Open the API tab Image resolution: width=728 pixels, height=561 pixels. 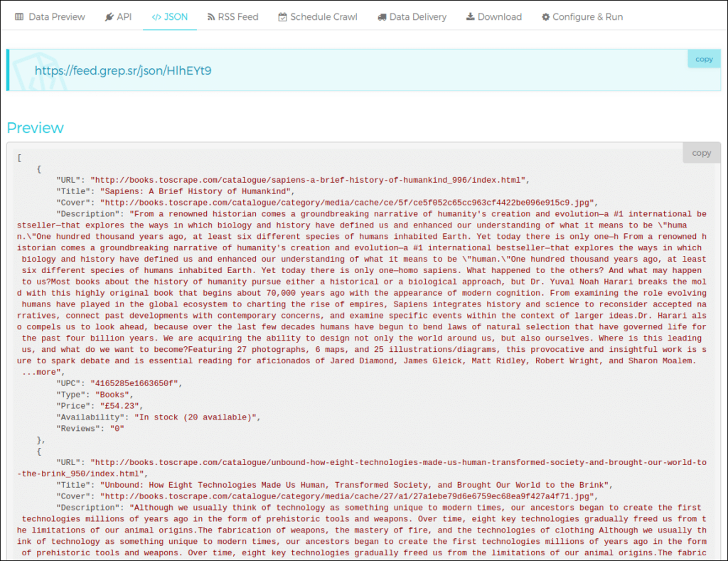click(x=119, y=17)
